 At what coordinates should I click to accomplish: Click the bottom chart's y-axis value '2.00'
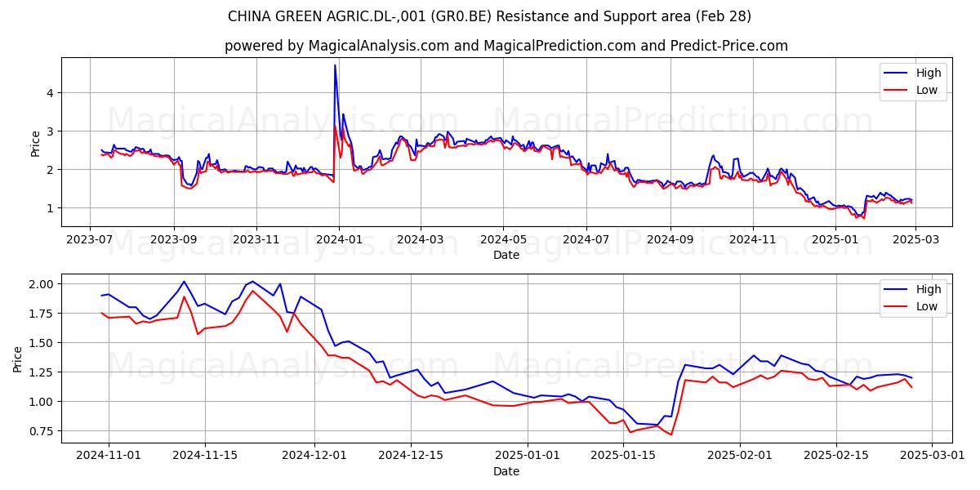coord(42,284)
